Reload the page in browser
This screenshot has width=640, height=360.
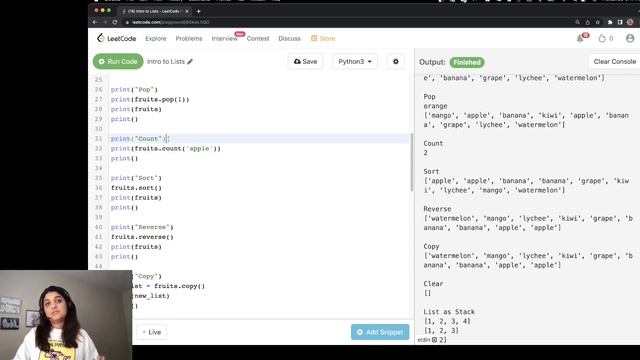click(115, 22)
